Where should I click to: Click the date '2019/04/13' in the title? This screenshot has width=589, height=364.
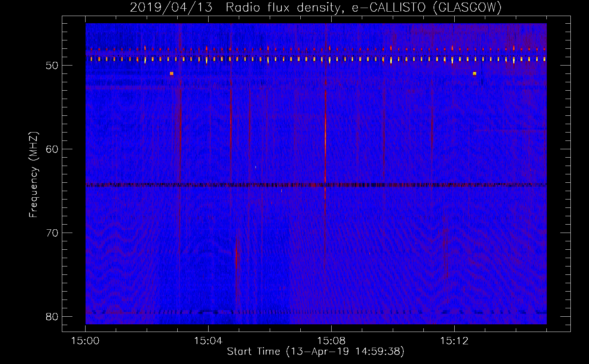(171, 7)
